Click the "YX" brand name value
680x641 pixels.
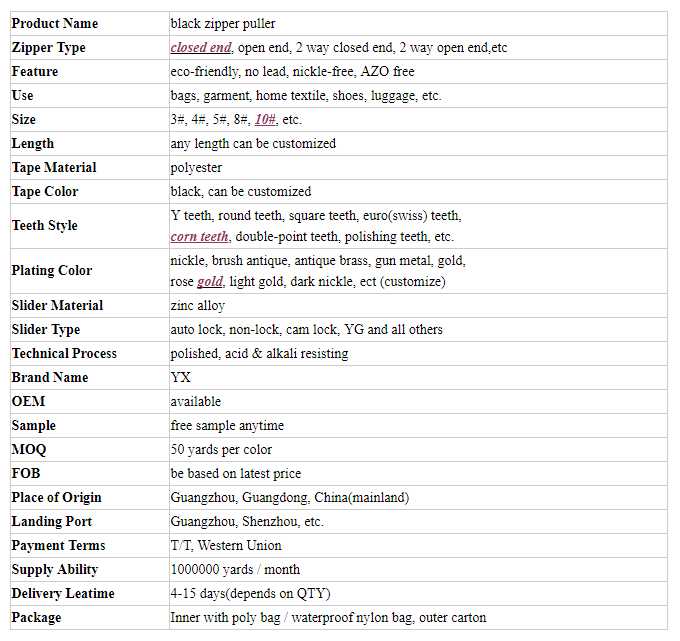181,378
